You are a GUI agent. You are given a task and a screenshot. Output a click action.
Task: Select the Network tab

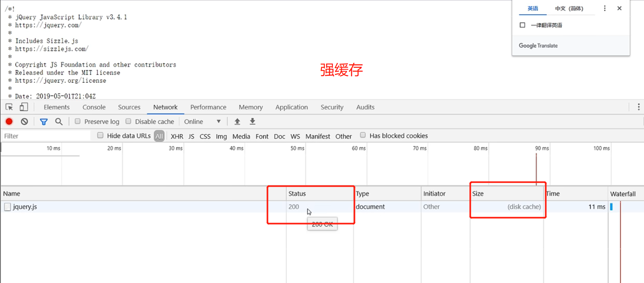[x=165, y=107]
